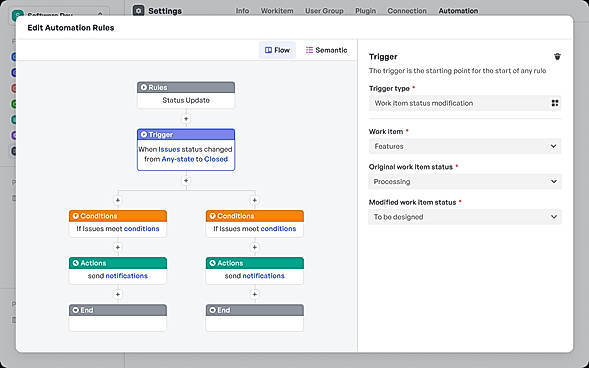The height and width of the screenshot is (368, 589).
Task: Open Trigger type selection field
Action: 465,103
